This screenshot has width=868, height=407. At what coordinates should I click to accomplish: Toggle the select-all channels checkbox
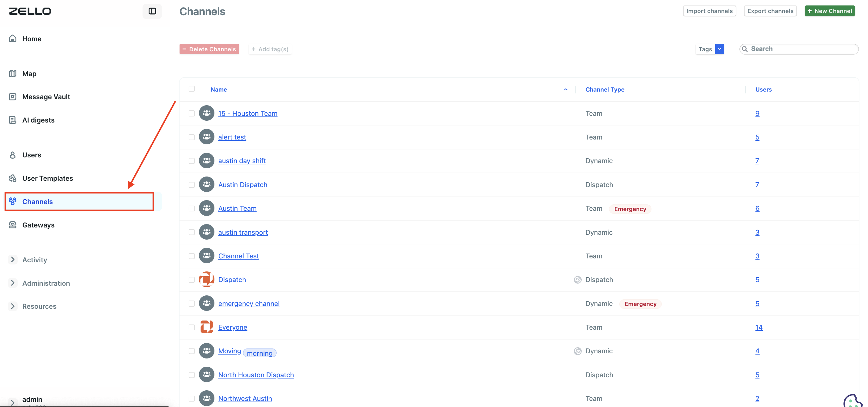coord(192,89)
